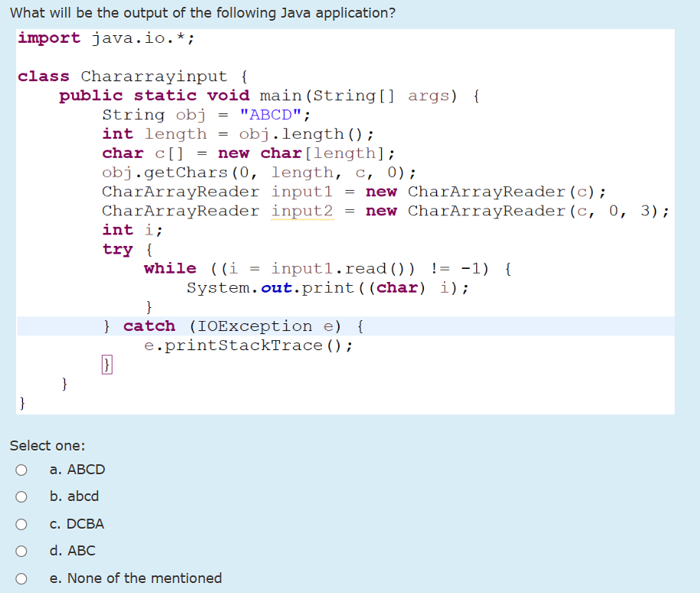
Task: Click the answer label 'c. DCBA'
Action: pyautogui.click(x=76, y=524)
